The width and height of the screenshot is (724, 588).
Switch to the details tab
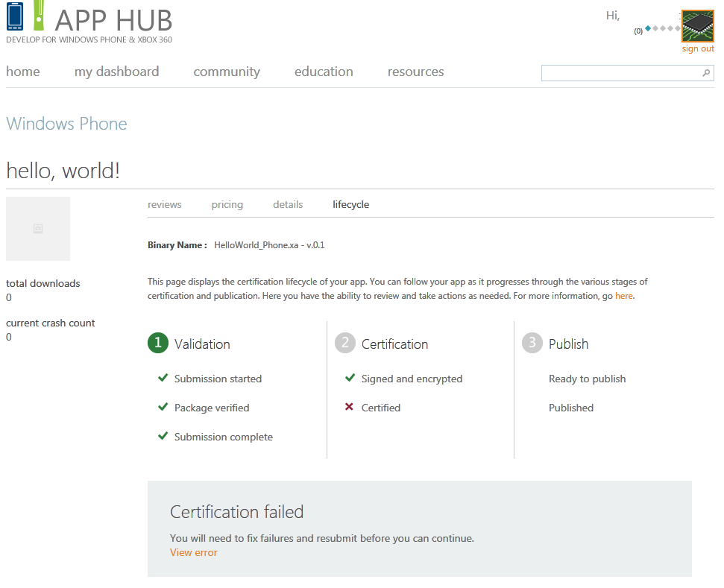[288, 204]
